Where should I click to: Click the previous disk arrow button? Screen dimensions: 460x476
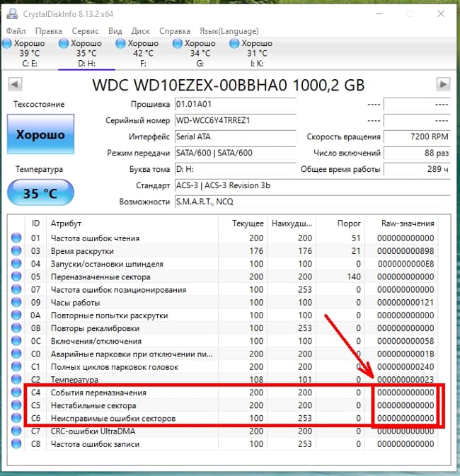coord(15,84)
